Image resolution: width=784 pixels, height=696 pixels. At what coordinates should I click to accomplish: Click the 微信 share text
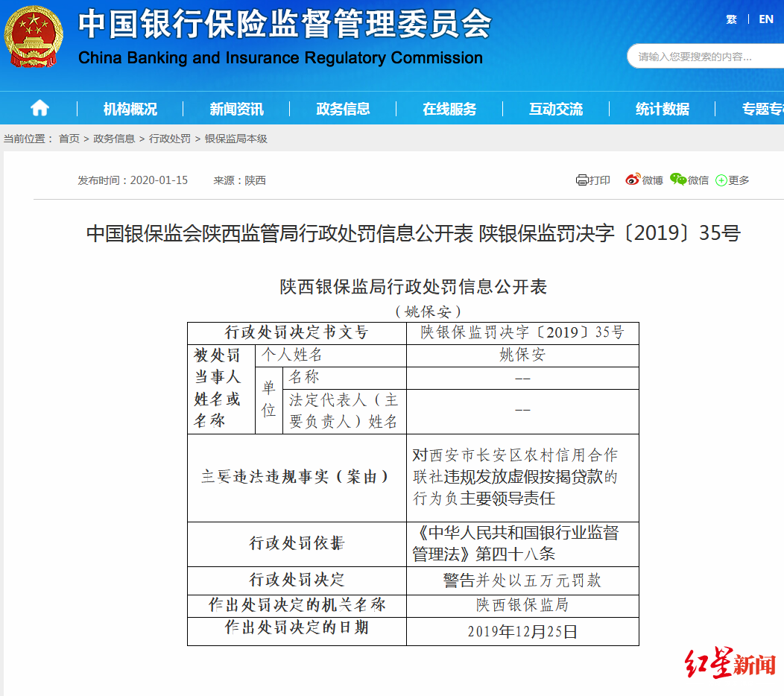pyautogui.click(x=698, y=180)
